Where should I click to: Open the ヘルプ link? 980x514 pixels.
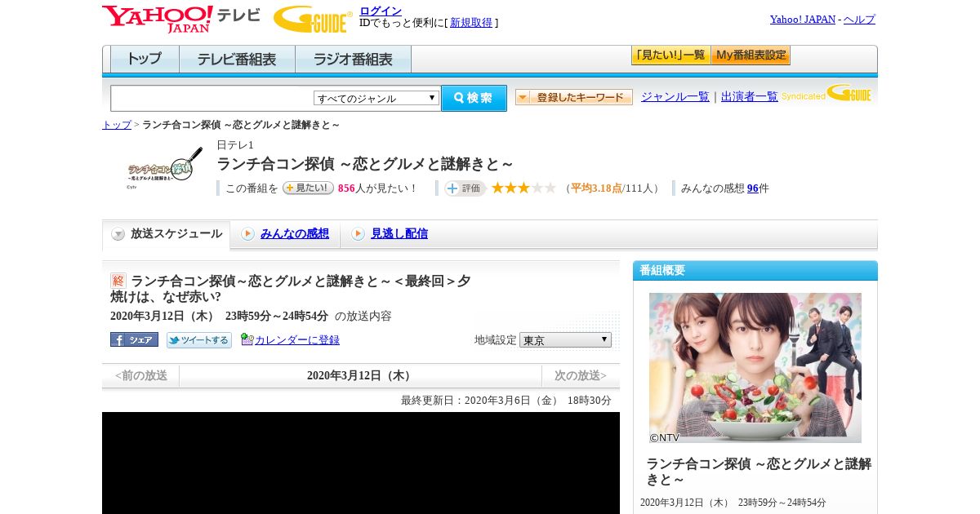tap(859, 19)
